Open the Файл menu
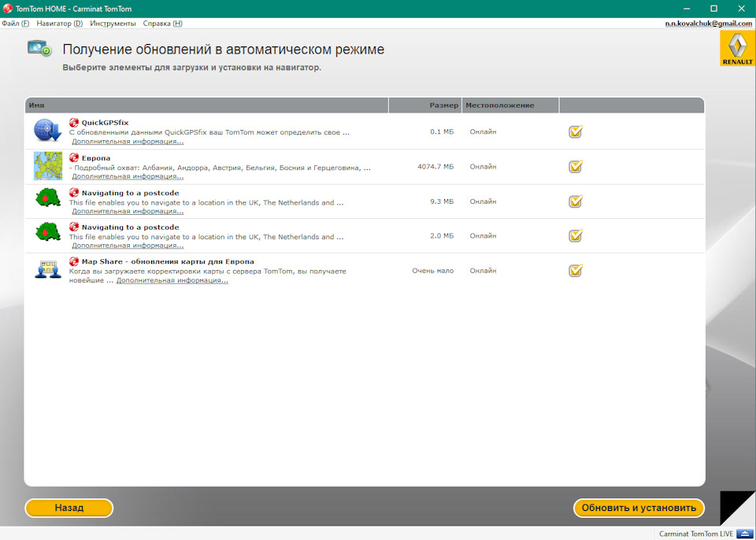756x540 pixels. pyautogui.click(x=16, y=23)
